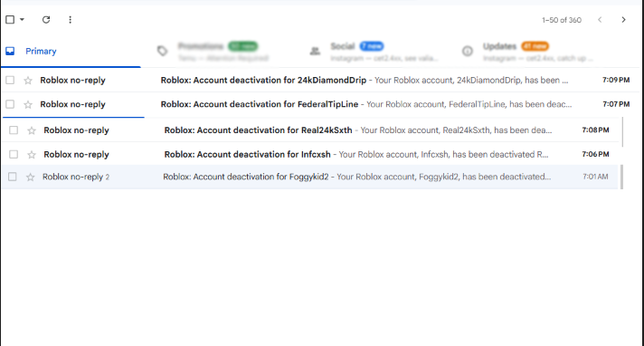Go to the next page of emails

(623, 20)
